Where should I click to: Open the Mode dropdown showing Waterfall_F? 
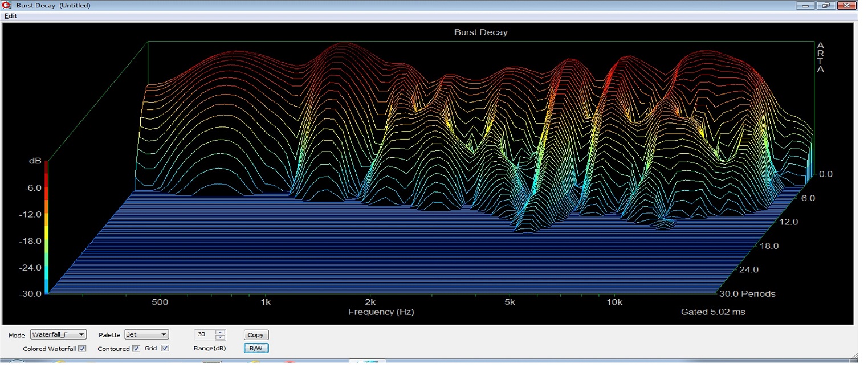pos(58,334)
